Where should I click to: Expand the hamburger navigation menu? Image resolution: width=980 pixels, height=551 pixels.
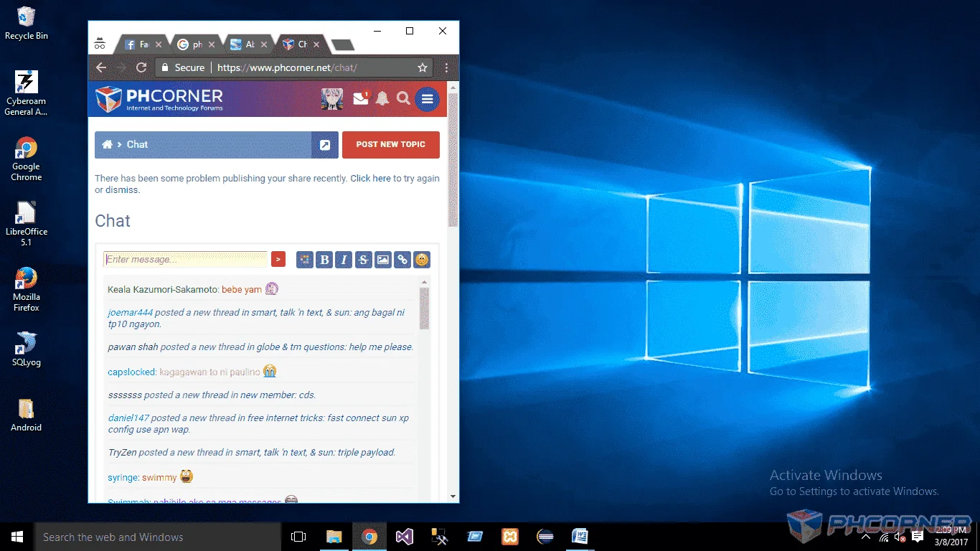coord(427,99)
